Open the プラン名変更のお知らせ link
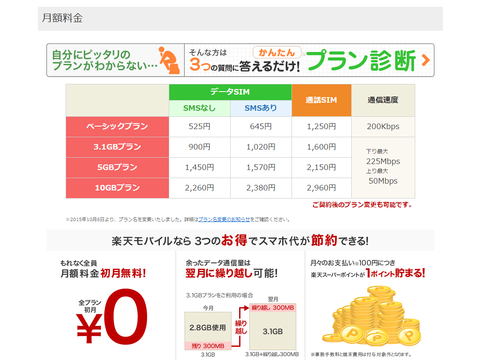The width and height of the screenshot is (480, 360). coord(224,219)
